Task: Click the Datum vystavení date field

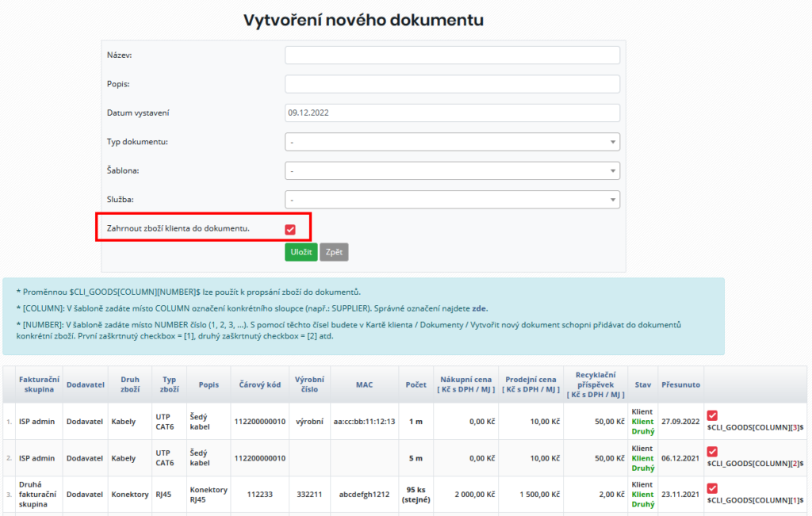Action: pos(452,113)
